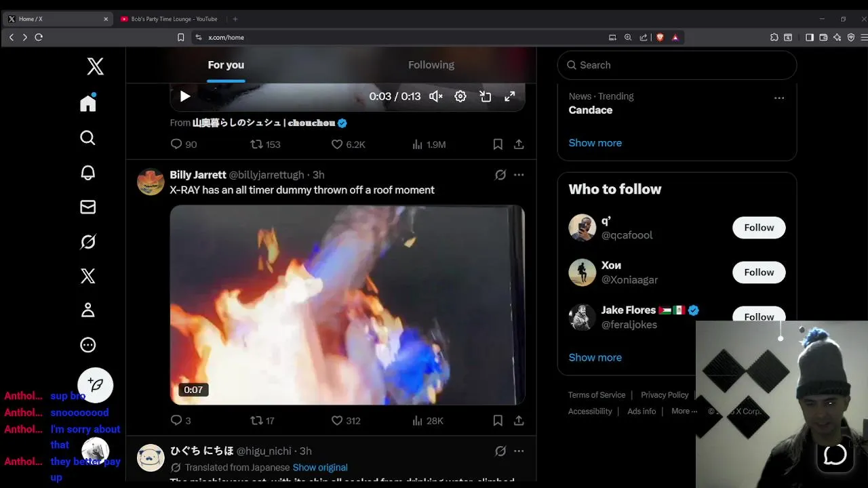Screen dimensions: 868x488
Task: Click Show original translation link
Action: coord(320,468)
